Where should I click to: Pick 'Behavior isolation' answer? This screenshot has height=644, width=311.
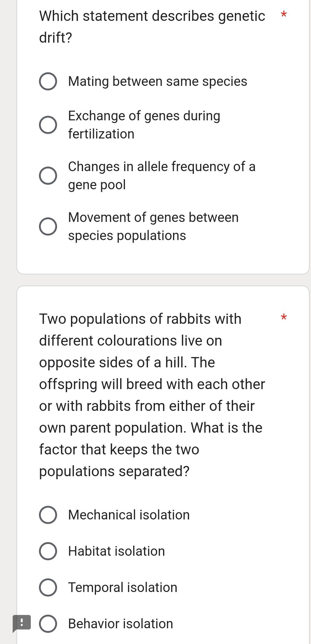tap(48, 623)
